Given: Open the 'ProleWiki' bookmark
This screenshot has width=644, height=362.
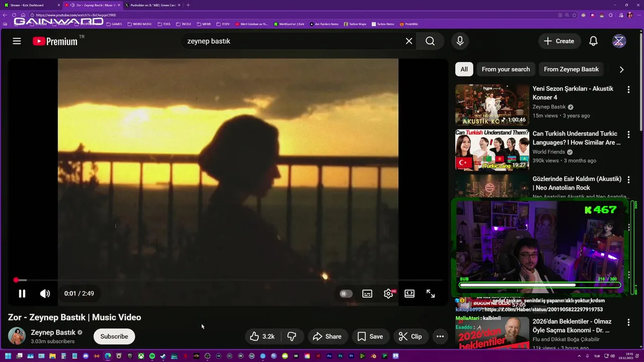Looking at the screenshot, I should (x=409, y=24).
